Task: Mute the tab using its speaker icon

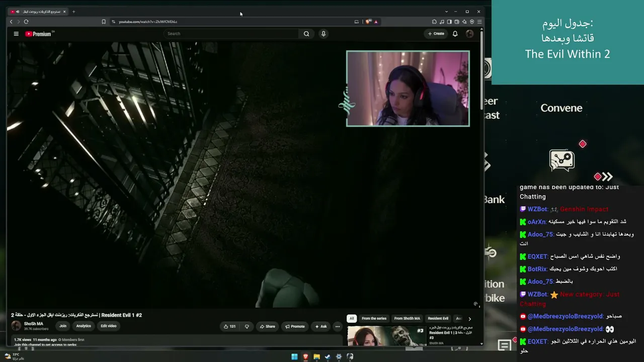Action: [x=18, y=12]
